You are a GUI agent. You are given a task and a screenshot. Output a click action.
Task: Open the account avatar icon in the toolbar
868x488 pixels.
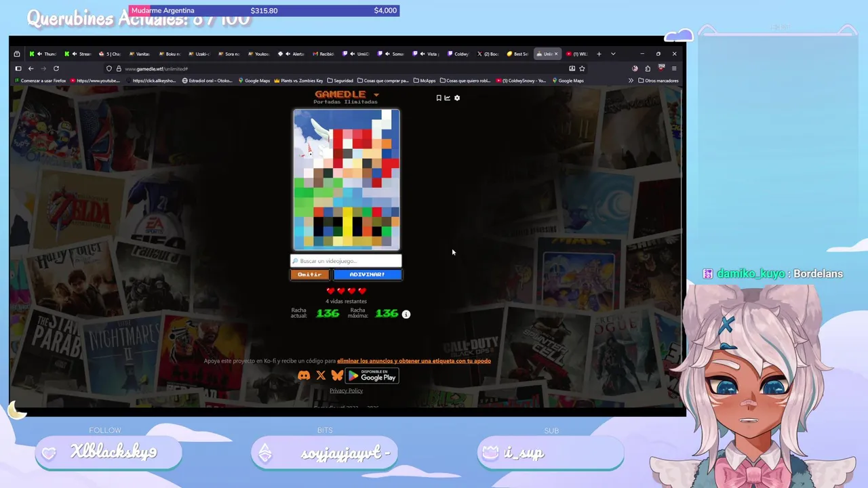tap(635, 68)
